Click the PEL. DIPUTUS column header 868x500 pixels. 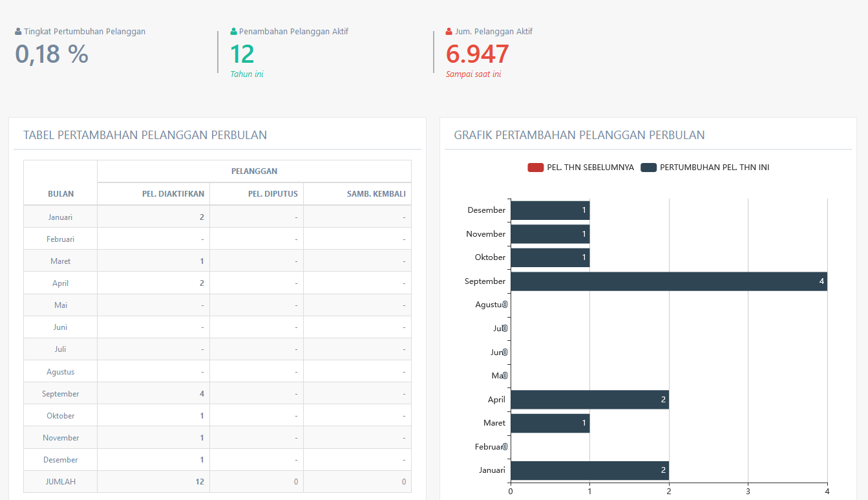[x=272, y=193]
